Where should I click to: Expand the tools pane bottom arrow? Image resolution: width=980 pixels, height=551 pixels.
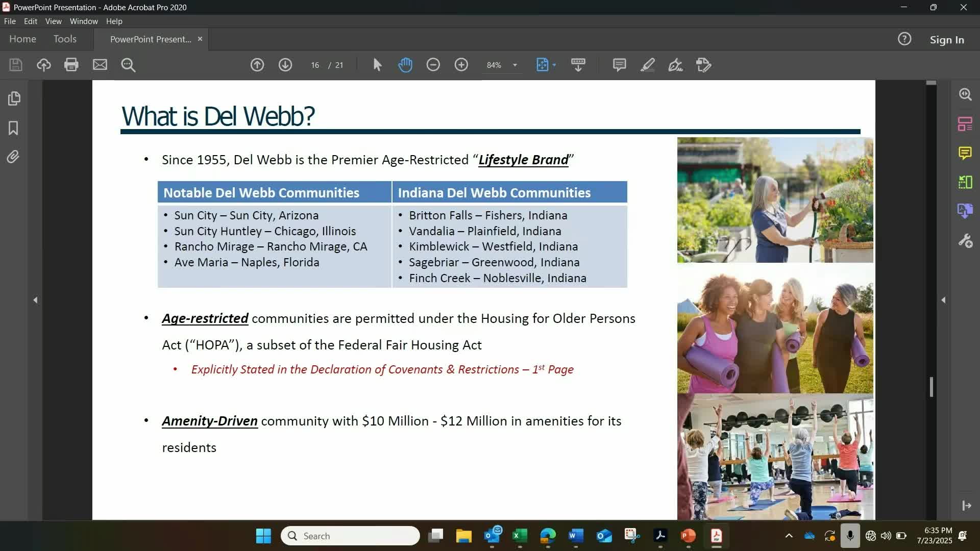coord(966,506)
